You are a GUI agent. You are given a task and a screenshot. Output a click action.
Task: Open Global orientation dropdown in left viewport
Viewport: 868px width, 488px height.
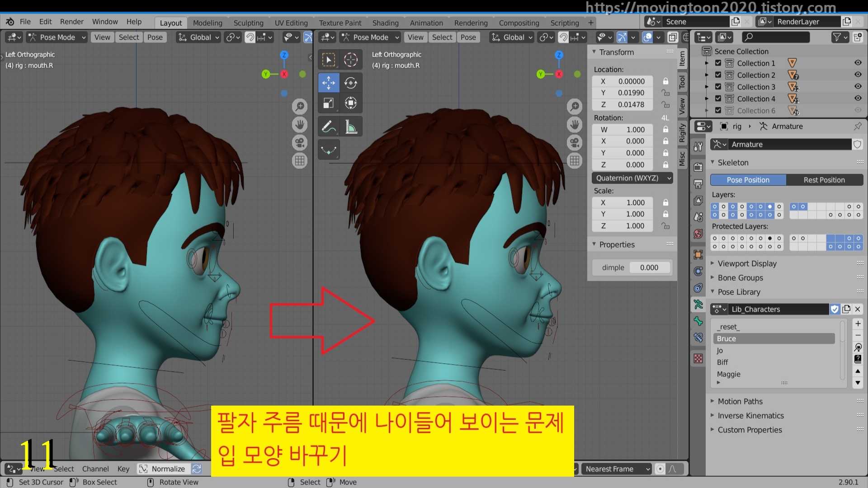click(198, 38)
